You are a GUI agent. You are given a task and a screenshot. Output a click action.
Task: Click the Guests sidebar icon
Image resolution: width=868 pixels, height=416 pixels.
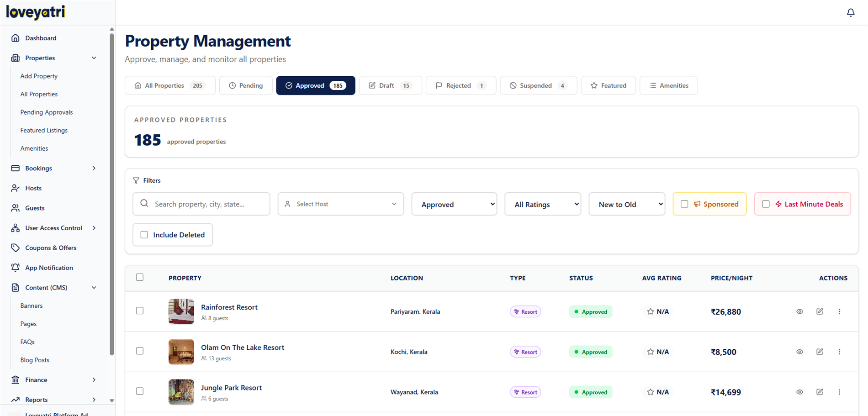coord(16,208)
